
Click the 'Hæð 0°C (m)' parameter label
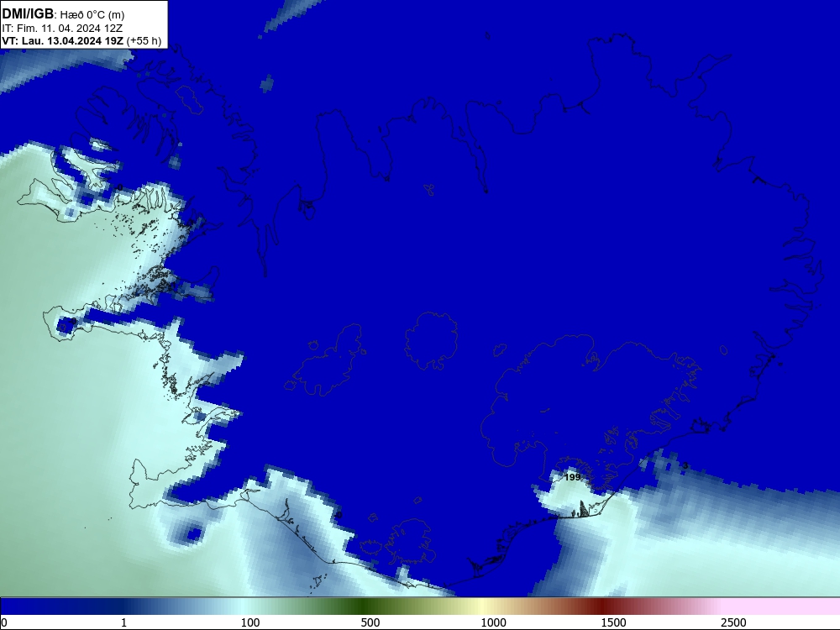click(92, 15)
